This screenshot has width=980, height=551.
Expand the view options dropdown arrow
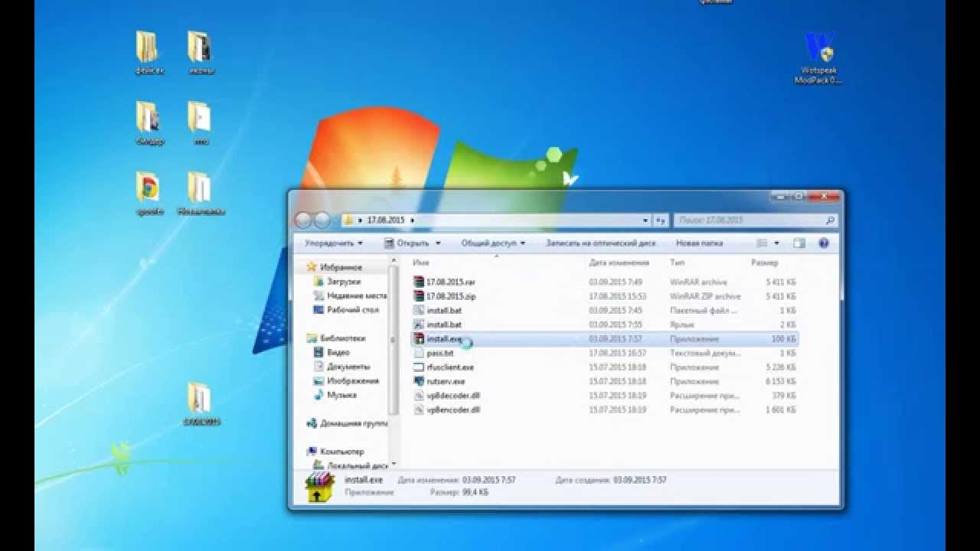click(x=776, y=243)
